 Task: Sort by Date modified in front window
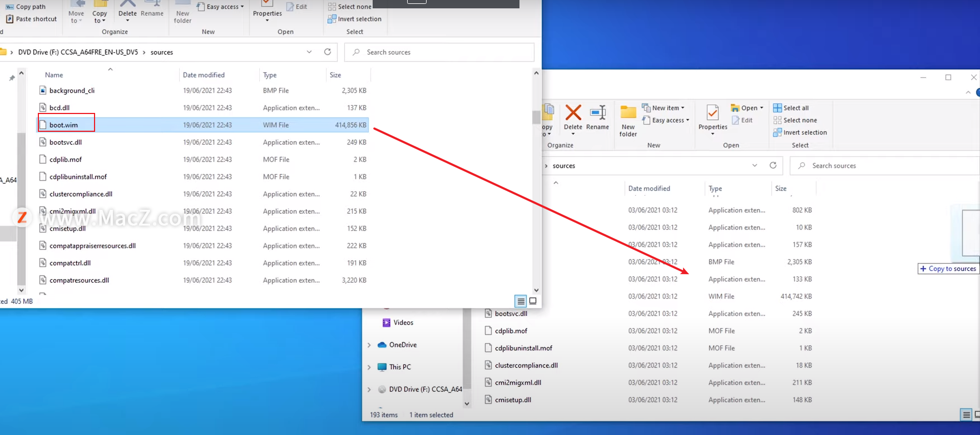[x=204, y=75]
